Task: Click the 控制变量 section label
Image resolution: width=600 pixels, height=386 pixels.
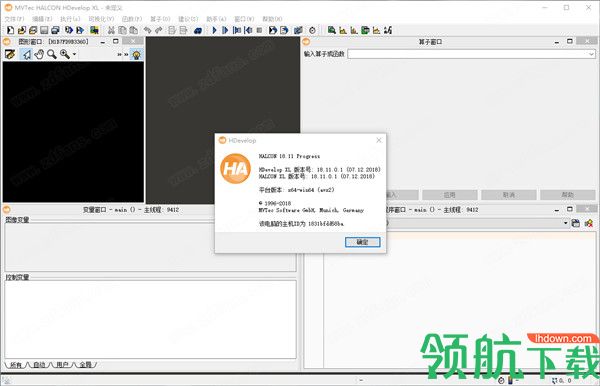Action: pos(17,277)
